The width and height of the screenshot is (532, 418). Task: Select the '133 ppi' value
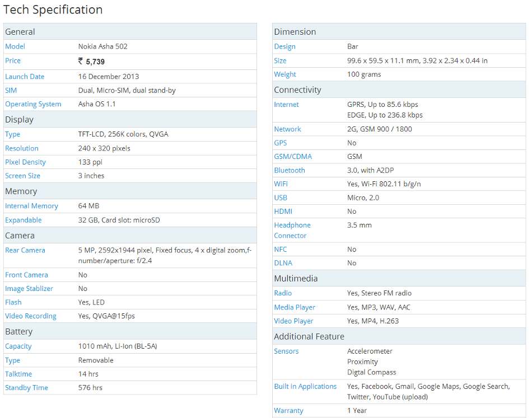pyautogui.click(x=90, y=162)
